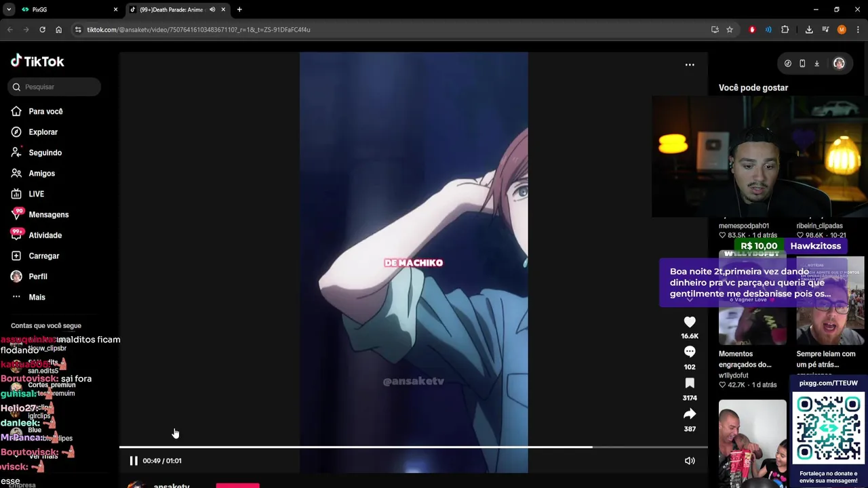Open the Chrome profile M avatar
Viewport: 868px width, 488px height.
[x=842, y=30]
